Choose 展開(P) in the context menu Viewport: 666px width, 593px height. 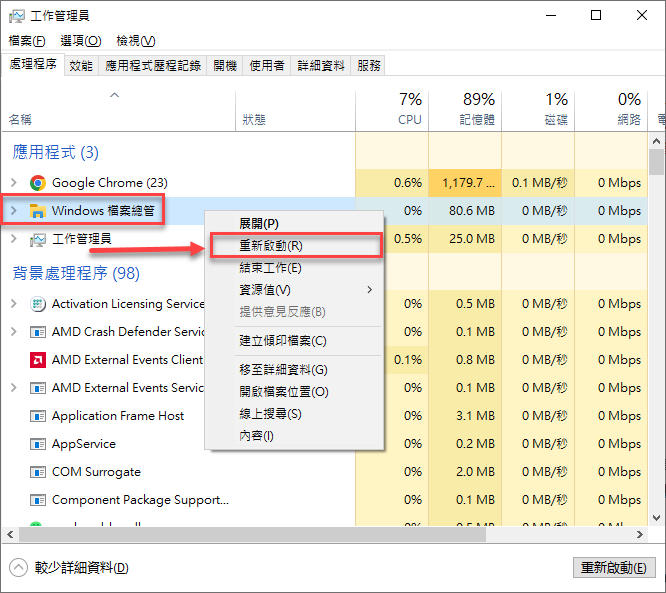[295, 223]
